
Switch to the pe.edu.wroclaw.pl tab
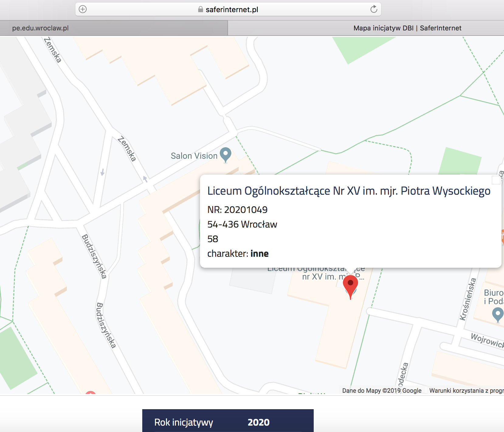(x=114, y=28)
